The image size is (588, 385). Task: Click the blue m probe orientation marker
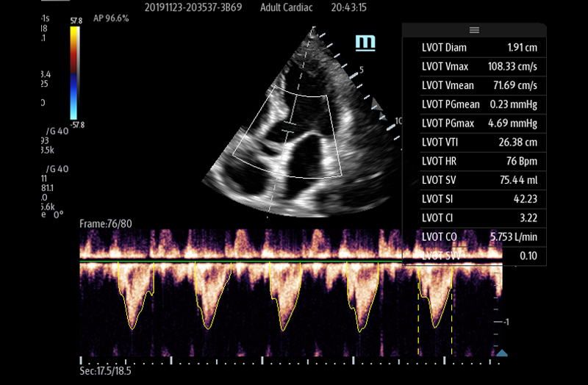[x=365, y=43]
